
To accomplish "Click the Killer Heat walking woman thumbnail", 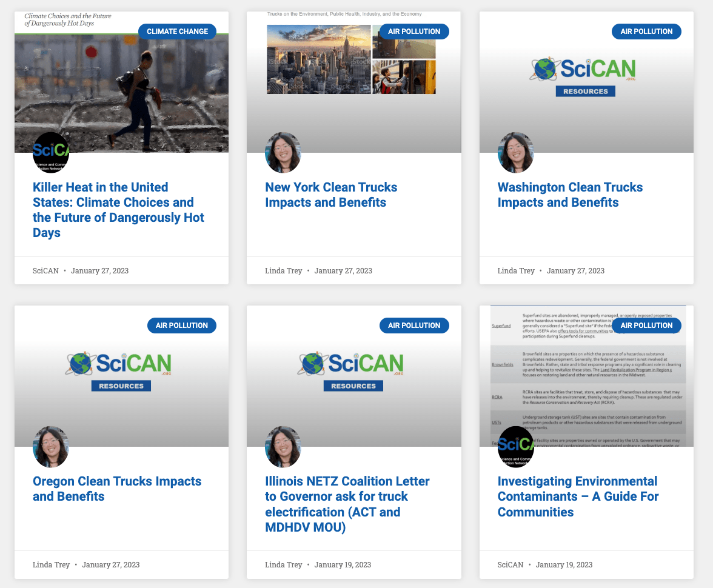I will (x=121, y=91).
